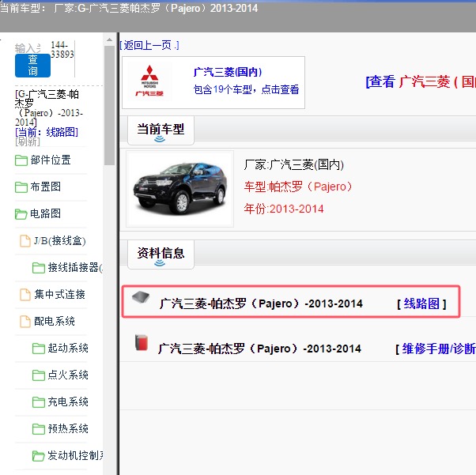
Task: Click the 年份:2013-2014 text
Action: tap(284, 209)
